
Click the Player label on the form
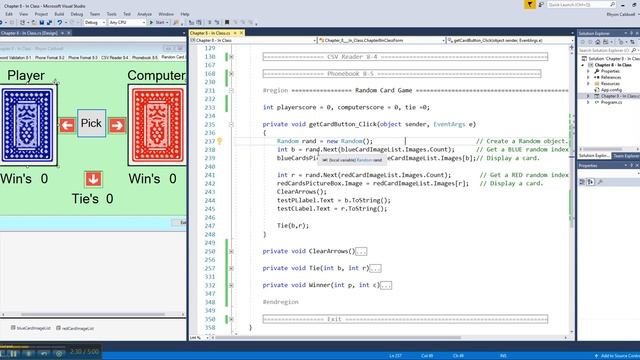[x=26, y=76]
